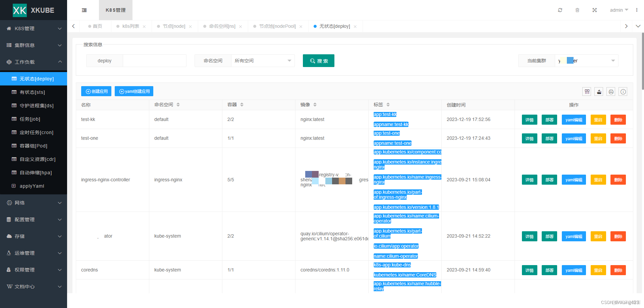Screen dimensions: 644x308
Task: Open applyYaml in sidebar
Action: coord(34,186)
